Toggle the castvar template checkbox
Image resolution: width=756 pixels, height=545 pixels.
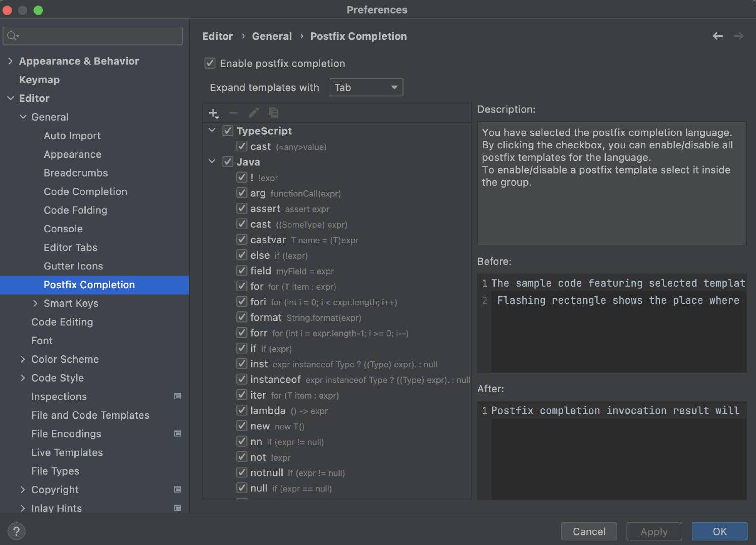[x=242, y=240]
